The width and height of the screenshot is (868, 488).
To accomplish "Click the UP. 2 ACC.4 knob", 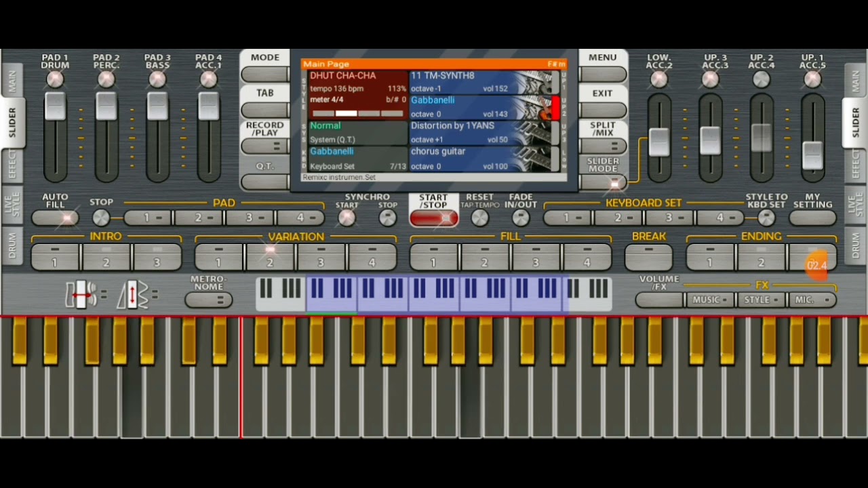I will pos(762,79).
